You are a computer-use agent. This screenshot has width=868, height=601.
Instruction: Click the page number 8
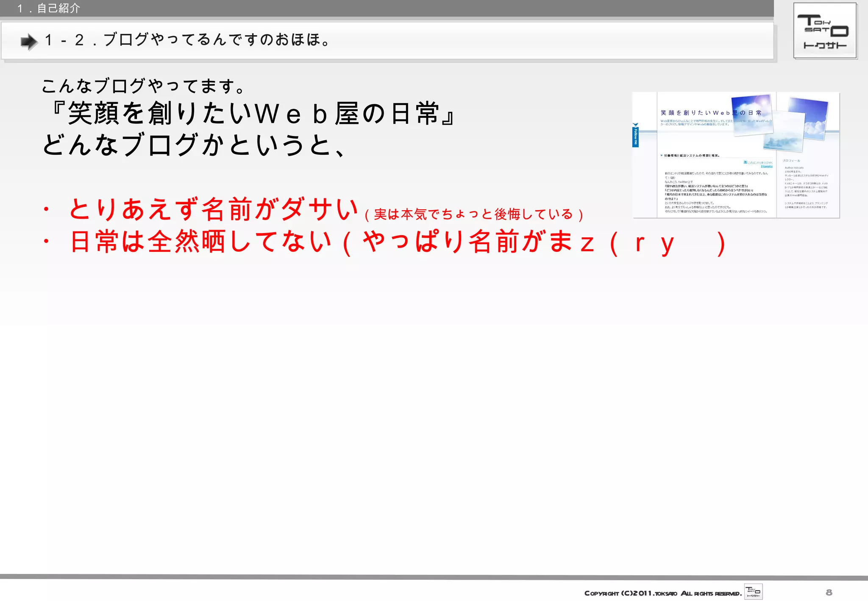click(x=829, y=592)
